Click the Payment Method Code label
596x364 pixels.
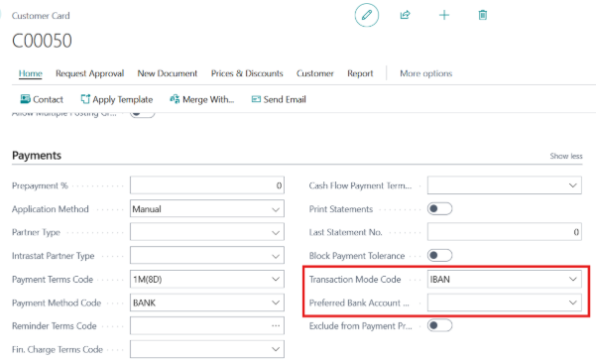(57, 303)
